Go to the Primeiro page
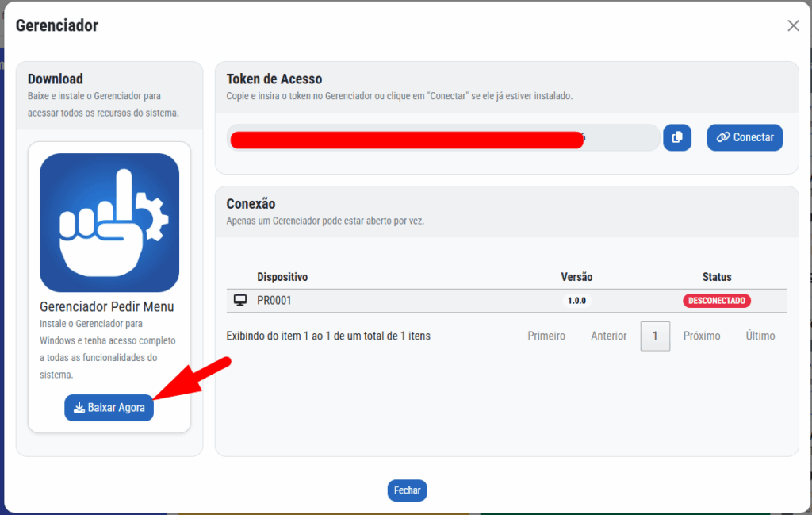 click(x=546, y=336)
